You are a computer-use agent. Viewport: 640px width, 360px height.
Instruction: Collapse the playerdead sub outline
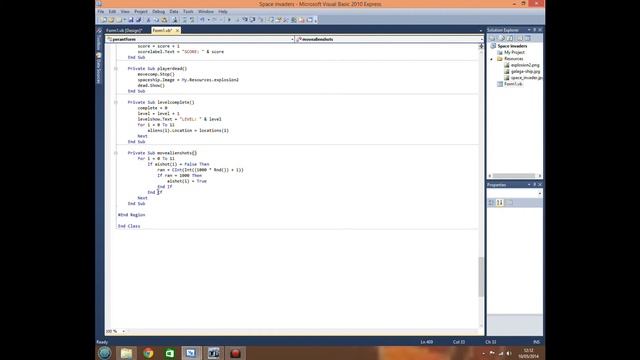click(x=116, y=69)
